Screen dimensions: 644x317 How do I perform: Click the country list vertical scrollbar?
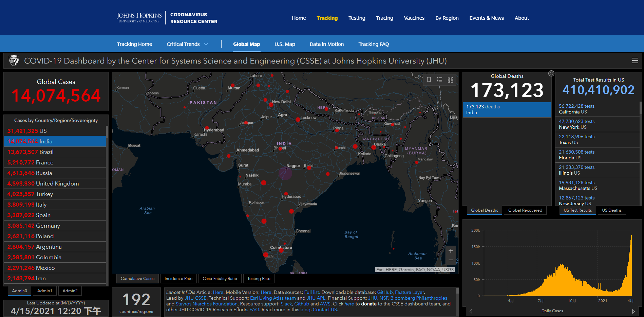point(107,204)
